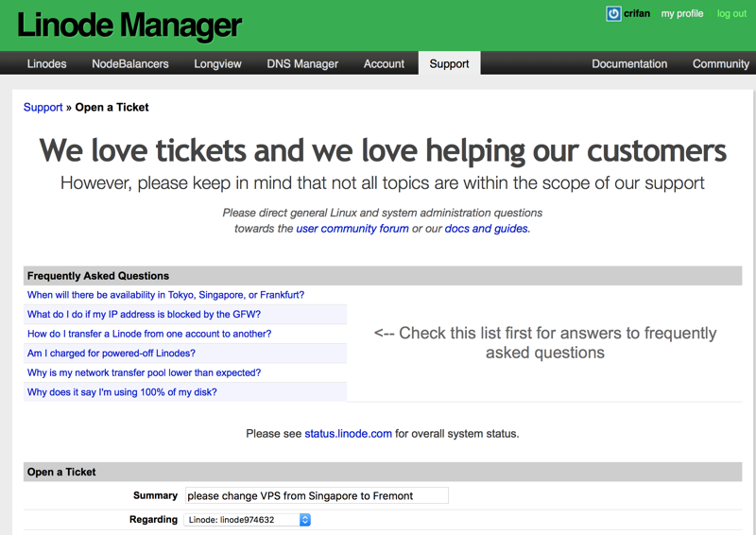
Task: Open the Documentation menu item
Action: [x=629, y=63]
